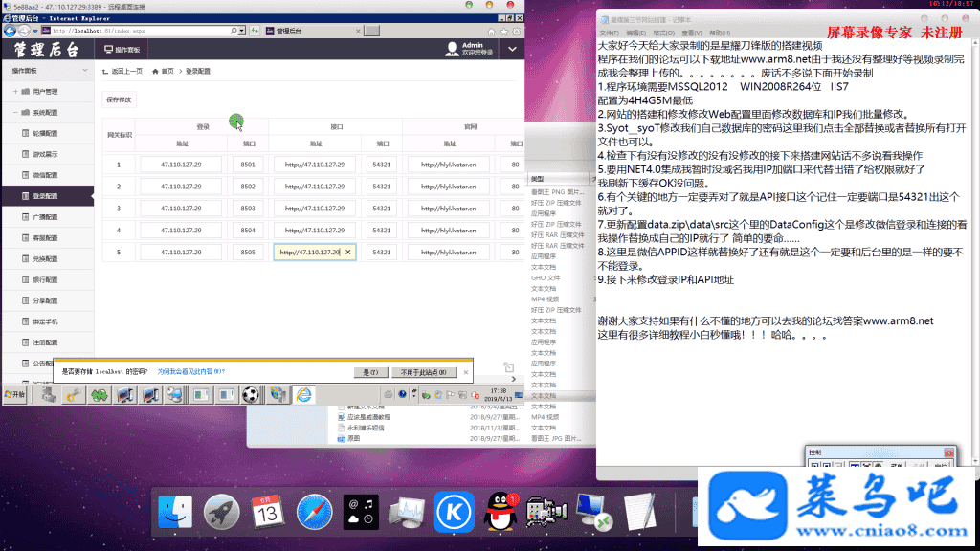Image resolution: width=980 pixels, height=551 pixels.
Task: Collapse the 操作面板 sidebar header
Action: coord(85,71)
